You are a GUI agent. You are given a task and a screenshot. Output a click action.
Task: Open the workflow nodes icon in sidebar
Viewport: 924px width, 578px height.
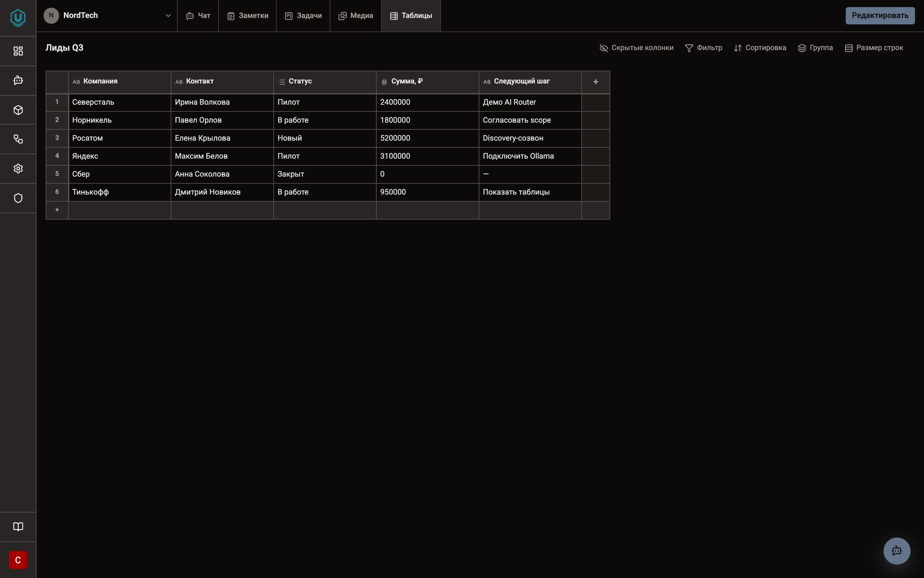point(18,139)
